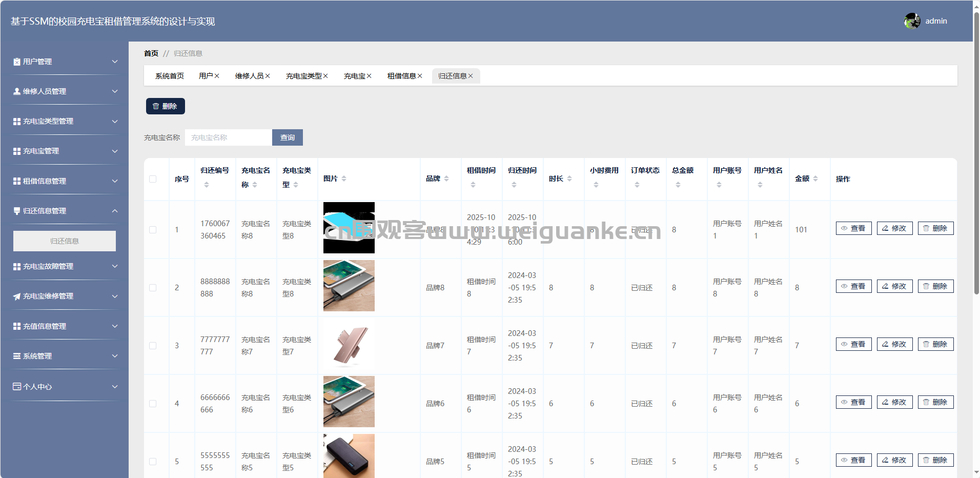Click 查看 button for row 3
The height and width of the screenshot is (478, 980).
853,344
